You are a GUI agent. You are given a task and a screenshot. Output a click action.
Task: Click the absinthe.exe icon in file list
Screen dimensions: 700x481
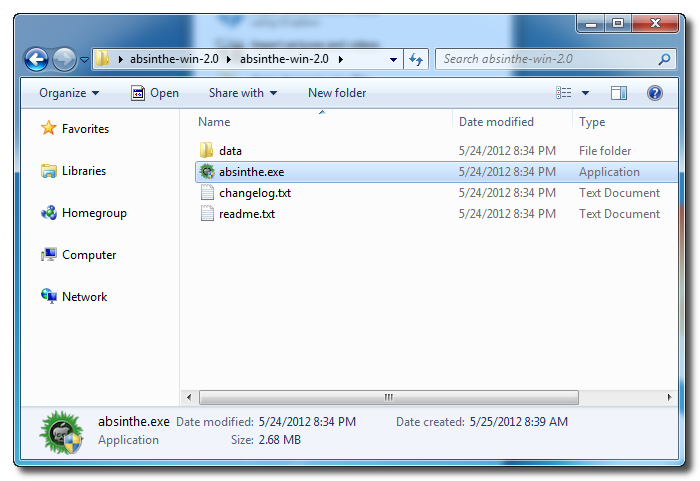pos(207,171)
